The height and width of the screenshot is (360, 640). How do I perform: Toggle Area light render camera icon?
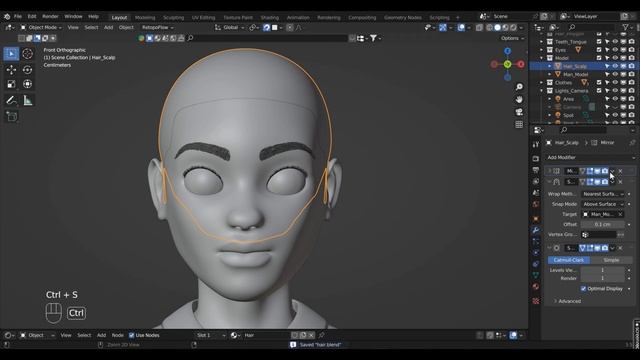[631, 99]
